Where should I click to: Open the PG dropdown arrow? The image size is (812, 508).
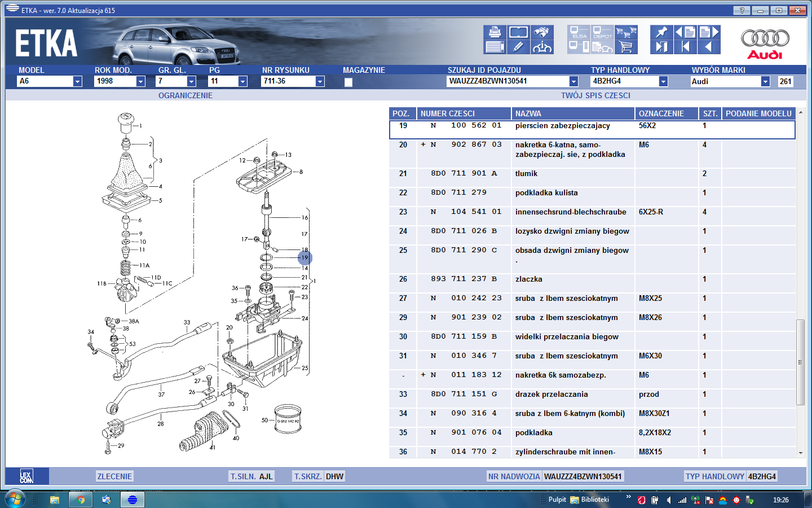[x=242, y=81]
